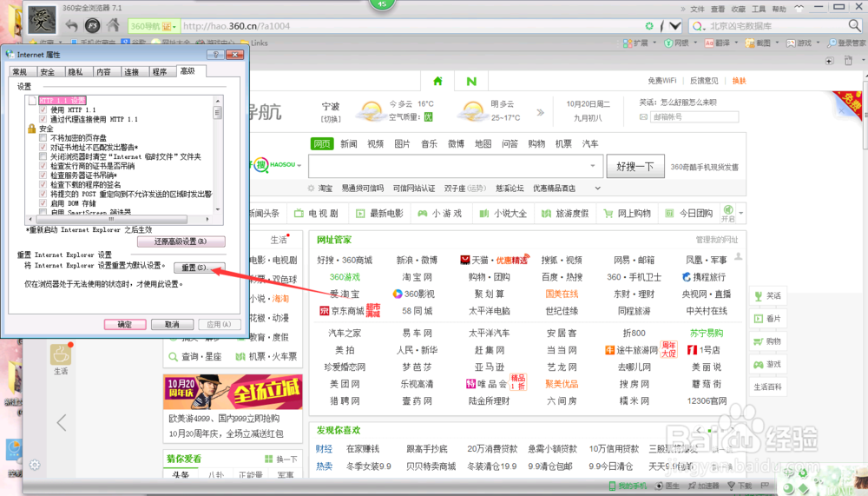The image size is (868, 496).
Task: Click 好搜一下 search button
Action: click(x=635, y=166)
